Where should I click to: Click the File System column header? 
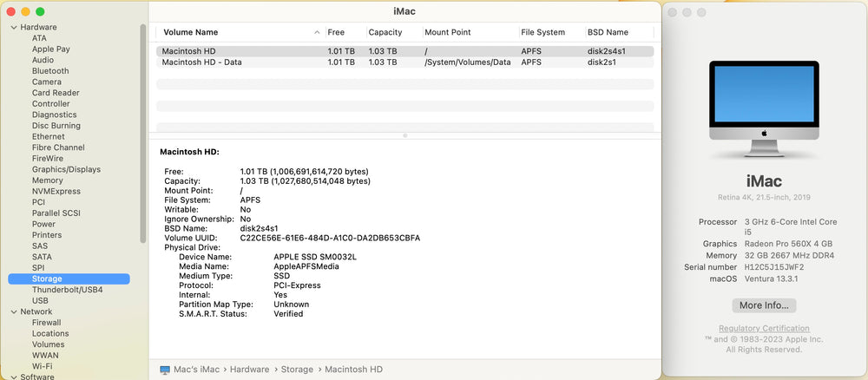543,32
